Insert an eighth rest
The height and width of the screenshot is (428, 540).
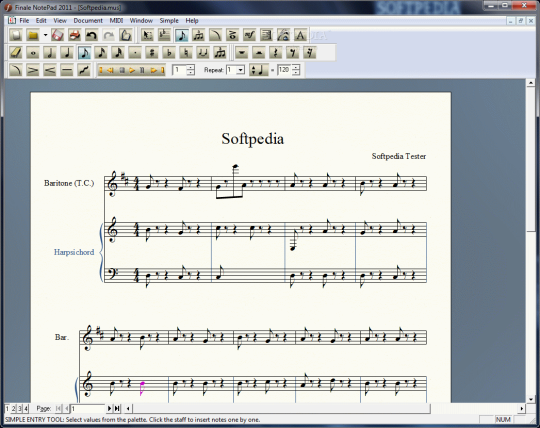pyautogui.click(x=292, y=53)
